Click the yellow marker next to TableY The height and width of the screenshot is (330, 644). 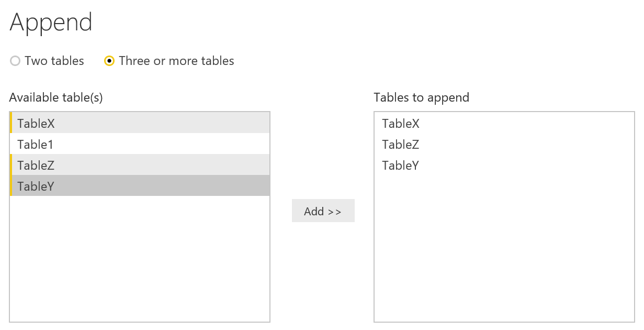coord(11,185)
